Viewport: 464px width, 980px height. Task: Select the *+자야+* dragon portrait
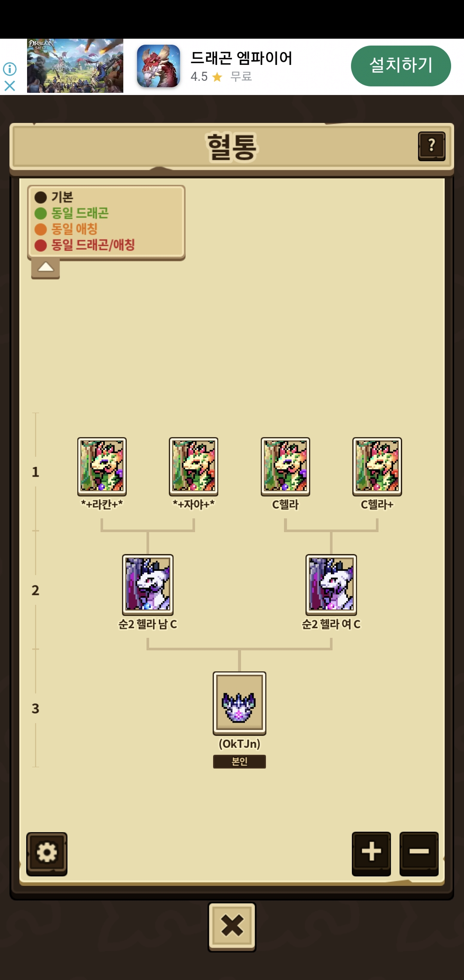193,466
